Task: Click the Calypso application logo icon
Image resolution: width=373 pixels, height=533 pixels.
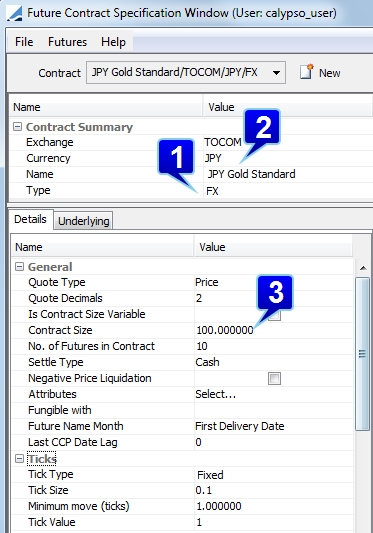Action: click(x=14, y=14)
